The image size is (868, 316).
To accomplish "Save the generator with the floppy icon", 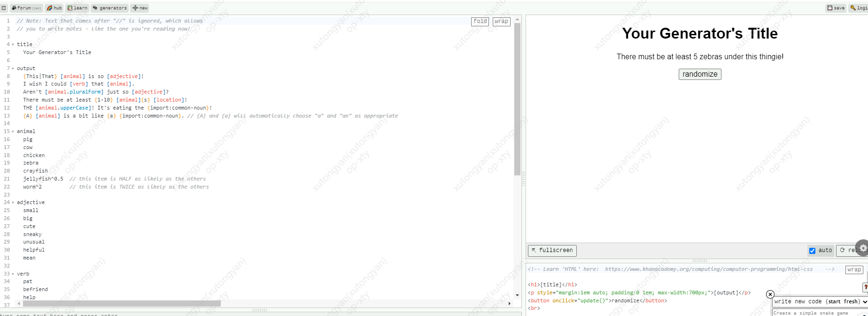I will [x=836, y=8].
